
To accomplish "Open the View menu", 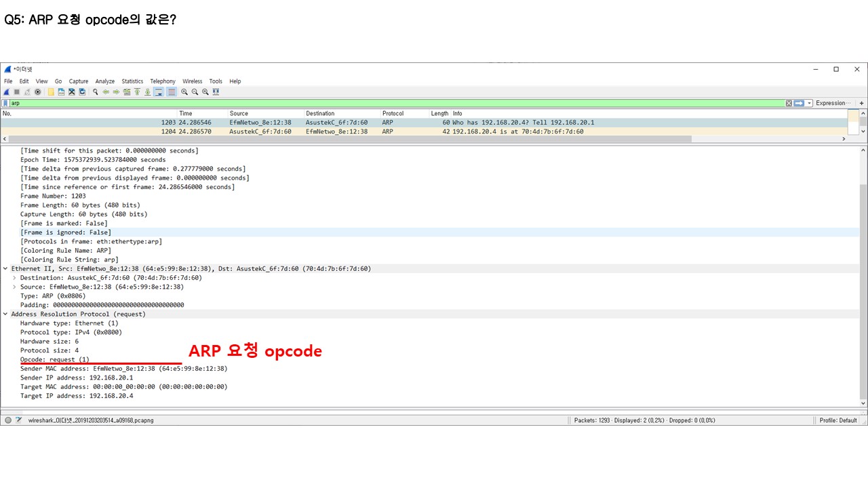I will pos(42,81).
